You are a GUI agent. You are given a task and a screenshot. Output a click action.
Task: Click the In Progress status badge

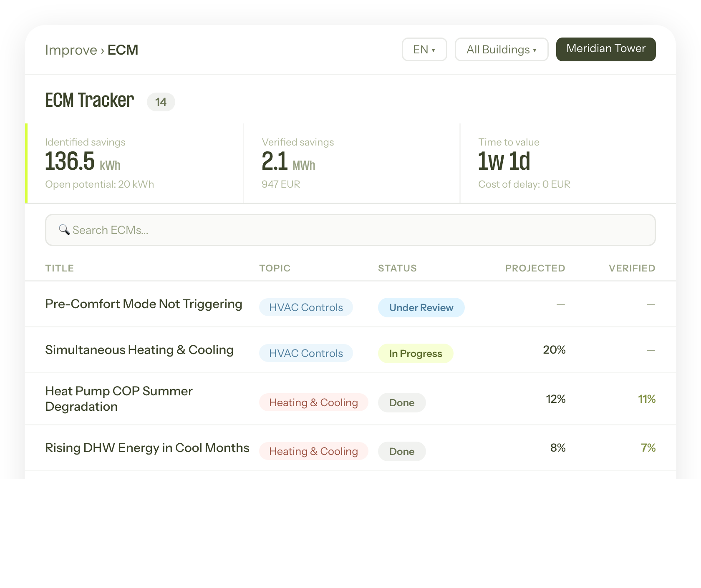[415, 353]
